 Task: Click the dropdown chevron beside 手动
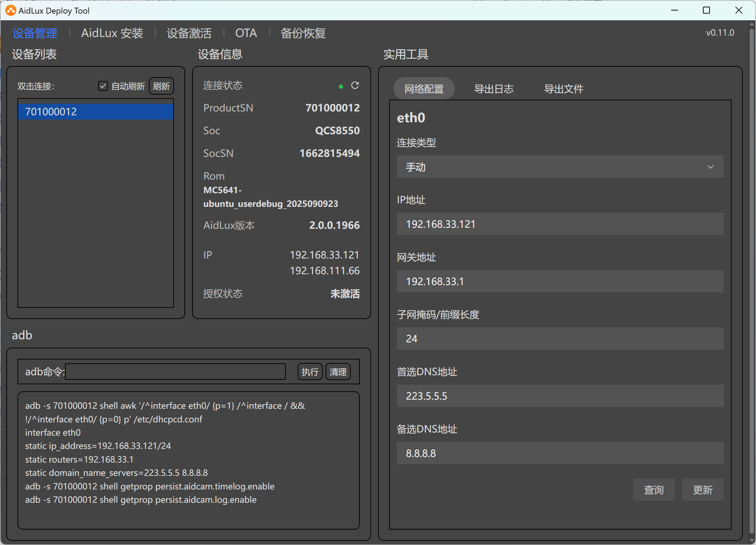click(710, 167)
